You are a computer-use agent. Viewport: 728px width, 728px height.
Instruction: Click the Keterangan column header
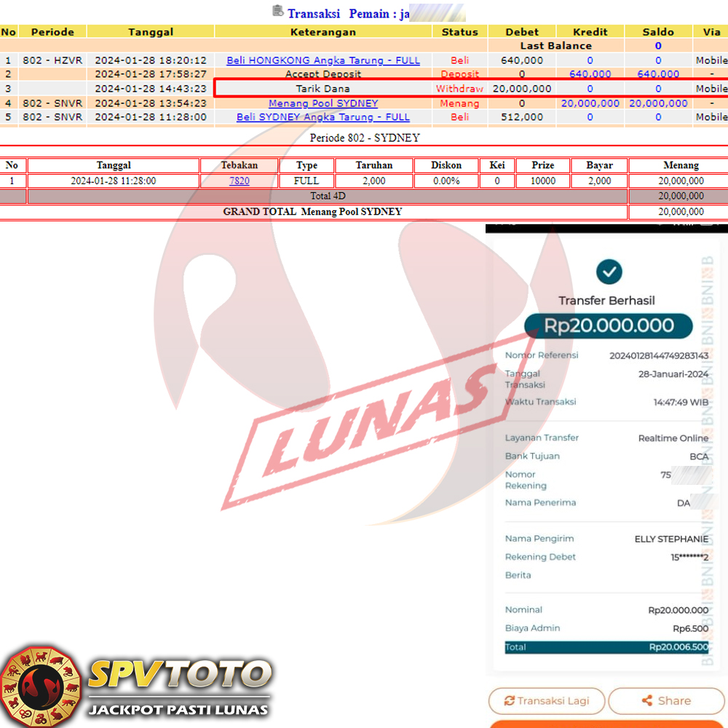(323, 32)
